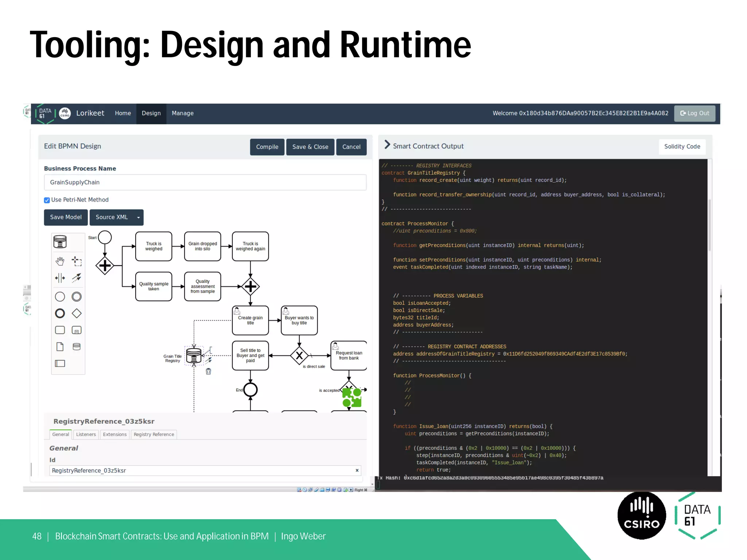Switch to the Listeners tab
The image size is (747, 560).
(86, 434)
